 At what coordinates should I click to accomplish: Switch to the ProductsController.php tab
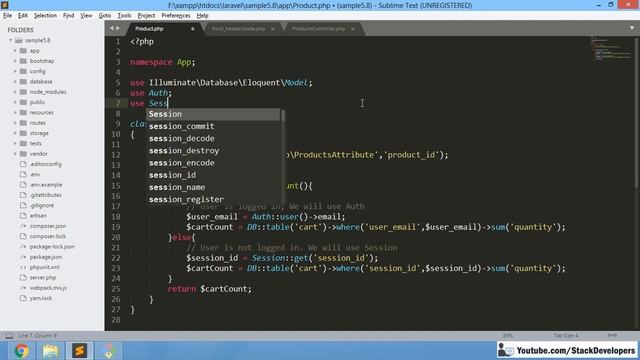coord(318,29)
